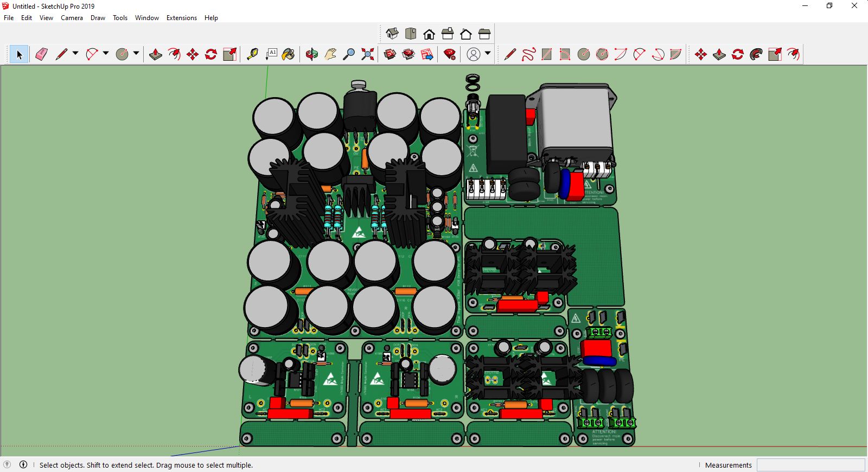
Task: Select the Rotated Rectangle tool
Action: 565,54
